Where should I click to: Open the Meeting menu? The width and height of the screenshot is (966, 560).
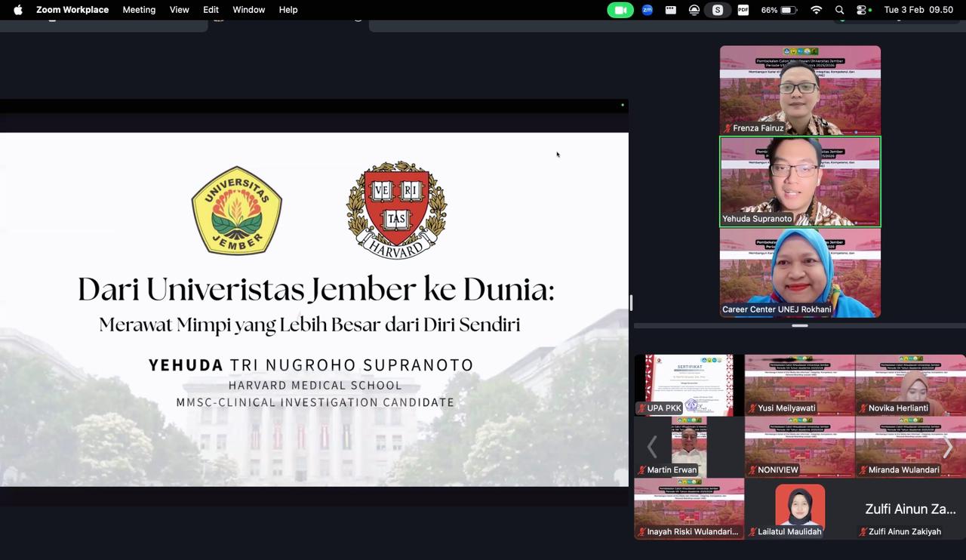[x=139, y=10]
